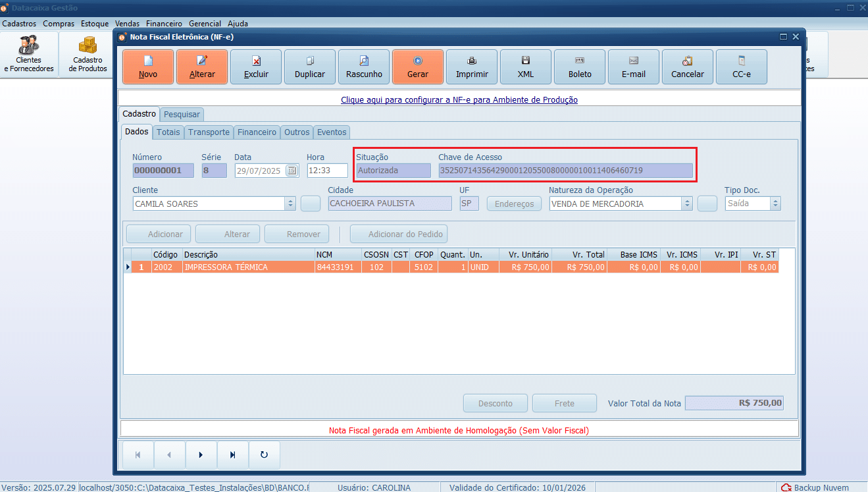
Task: Go to next record arrow
Action: (x=201, y=454)
